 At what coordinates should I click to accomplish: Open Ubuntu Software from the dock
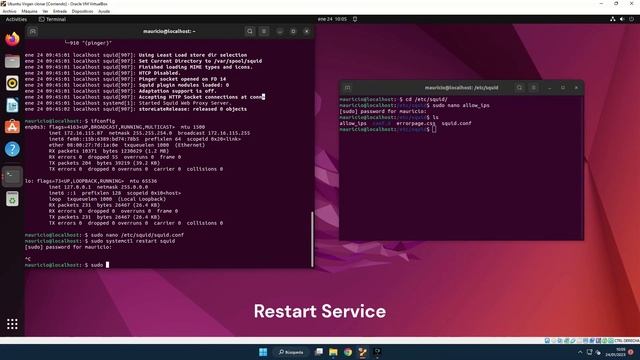point(12,127)
